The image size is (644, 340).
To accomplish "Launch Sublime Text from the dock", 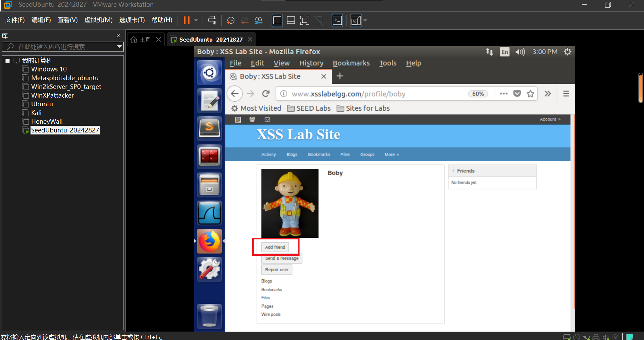I will (x=209, y=129).
